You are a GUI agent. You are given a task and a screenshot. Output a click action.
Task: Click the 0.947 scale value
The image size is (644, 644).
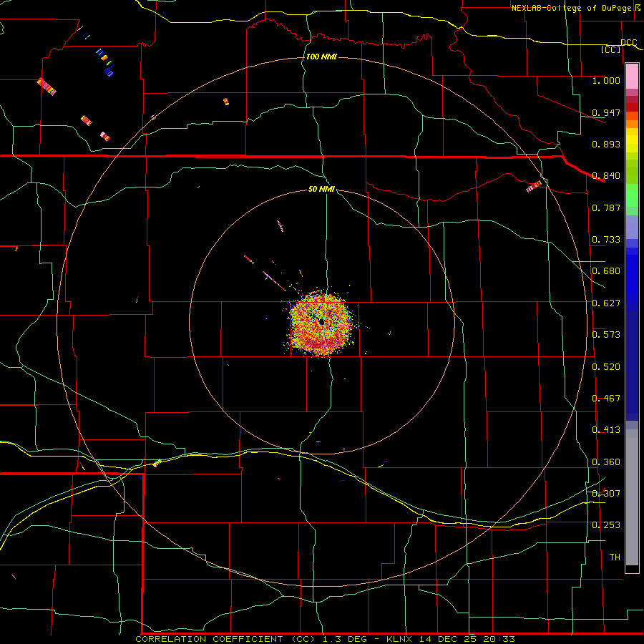pos(606,112)
